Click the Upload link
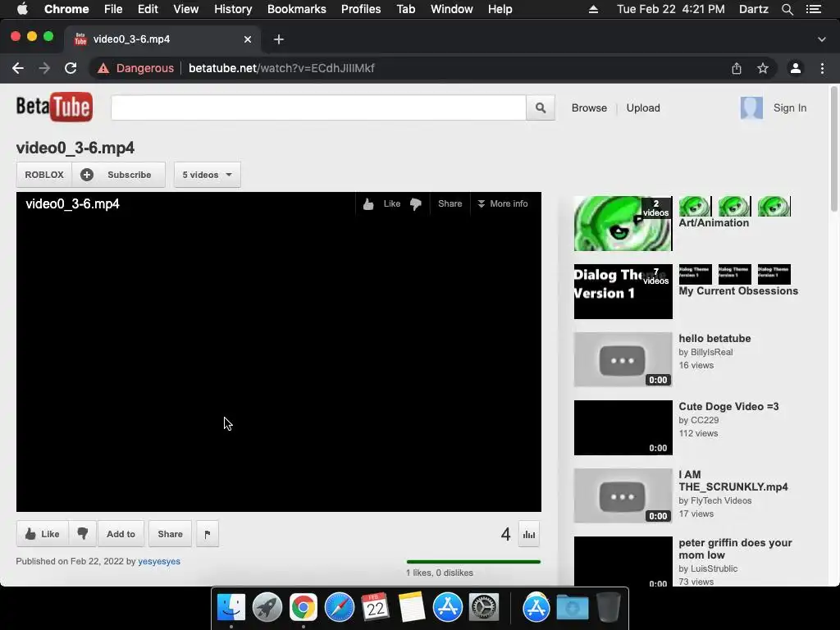This screenshot has width=840, height=630. tap(643, 107)
